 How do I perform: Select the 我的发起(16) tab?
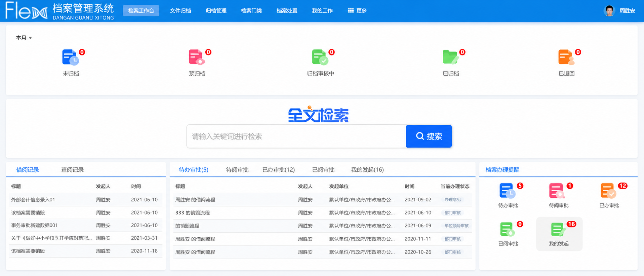367,170
